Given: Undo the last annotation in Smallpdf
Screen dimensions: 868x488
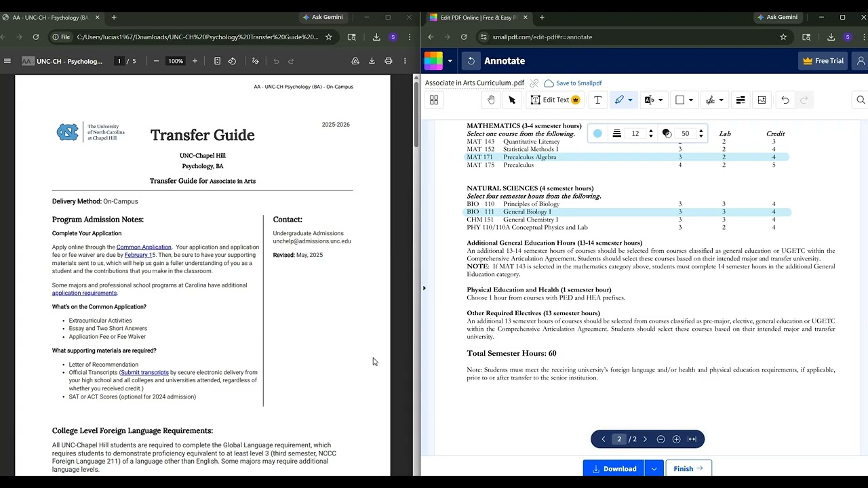Looking at the screenshot, I should 785,100.
